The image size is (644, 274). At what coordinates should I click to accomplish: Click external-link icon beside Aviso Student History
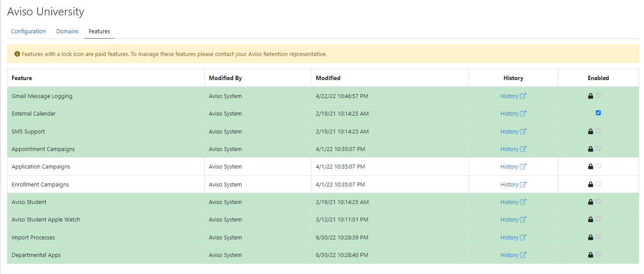click(523, 202)
